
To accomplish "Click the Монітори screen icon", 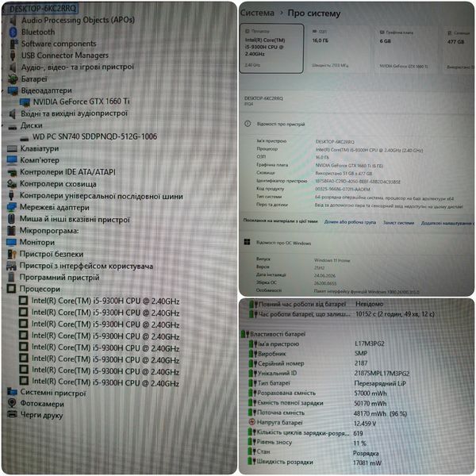I will (12, 242).
